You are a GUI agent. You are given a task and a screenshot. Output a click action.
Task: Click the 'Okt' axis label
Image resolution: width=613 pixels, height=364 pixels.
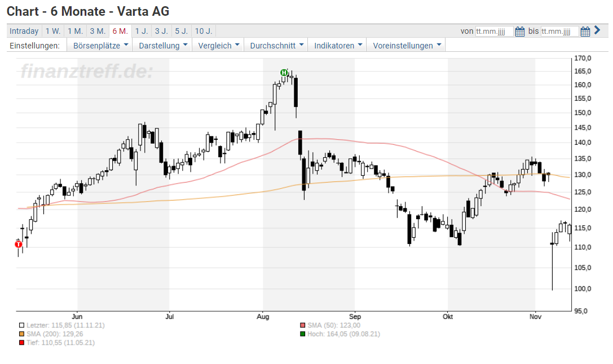(448, 316)
